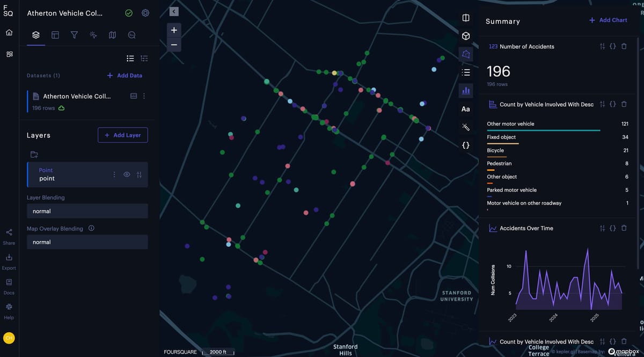Open the Layer Blending dropdown

[87, 211]
